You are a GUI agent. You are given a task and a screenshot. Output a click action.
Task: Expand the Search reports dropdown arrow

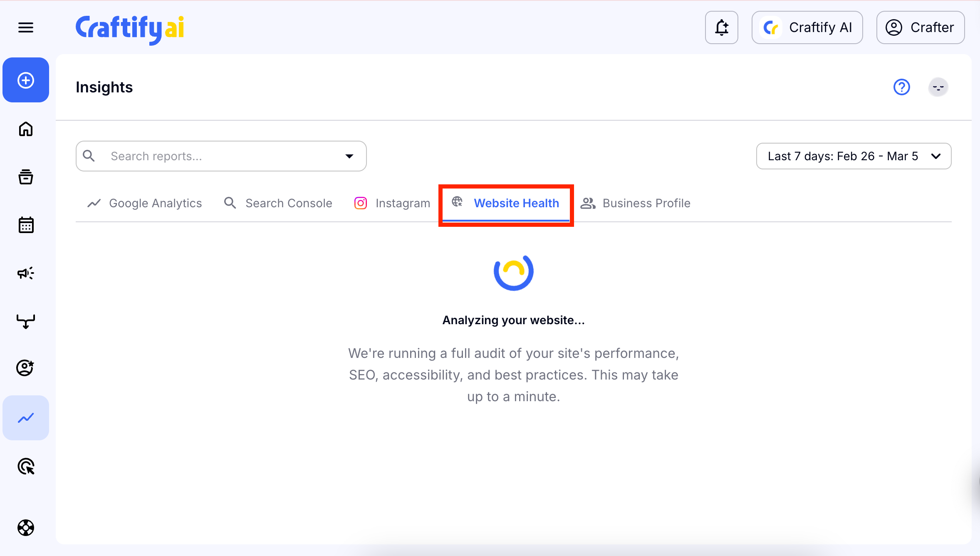(x=349, y=156)
